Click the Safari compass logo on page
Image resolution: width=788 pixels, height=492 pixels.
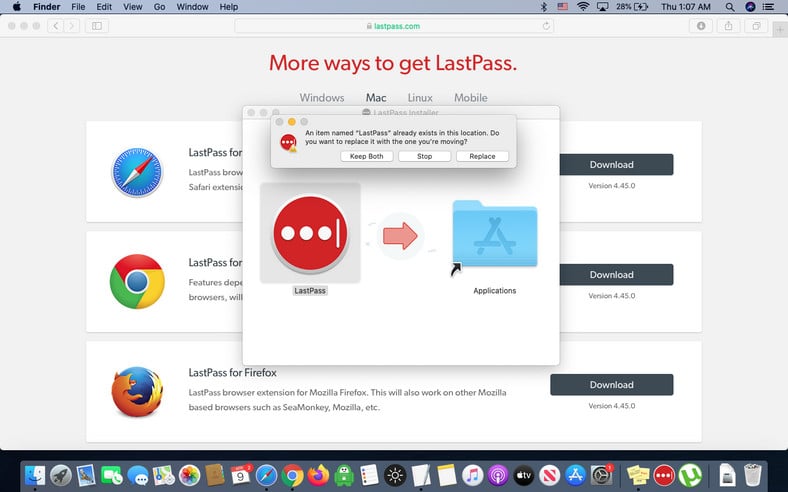pyautogui.click(x=137, y=172)
